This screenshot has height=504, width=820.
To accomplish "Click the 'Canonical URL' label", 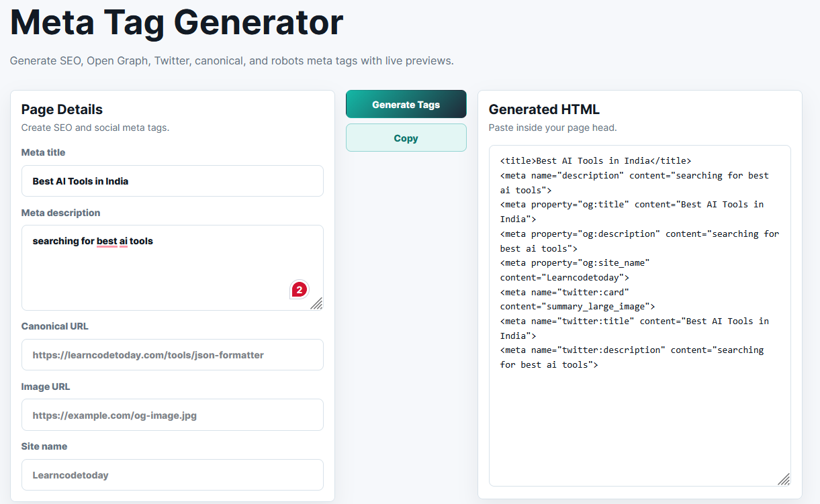I will pyautogui.click(x=55, y=326).
